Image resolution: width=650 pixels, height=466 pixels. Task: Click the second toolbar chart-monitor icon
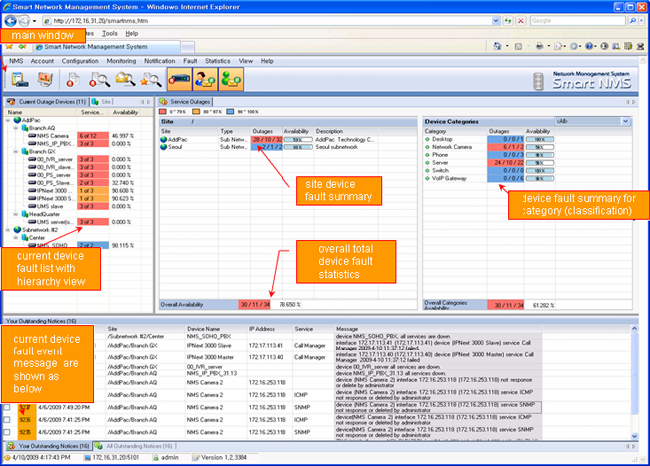(43, 79)
